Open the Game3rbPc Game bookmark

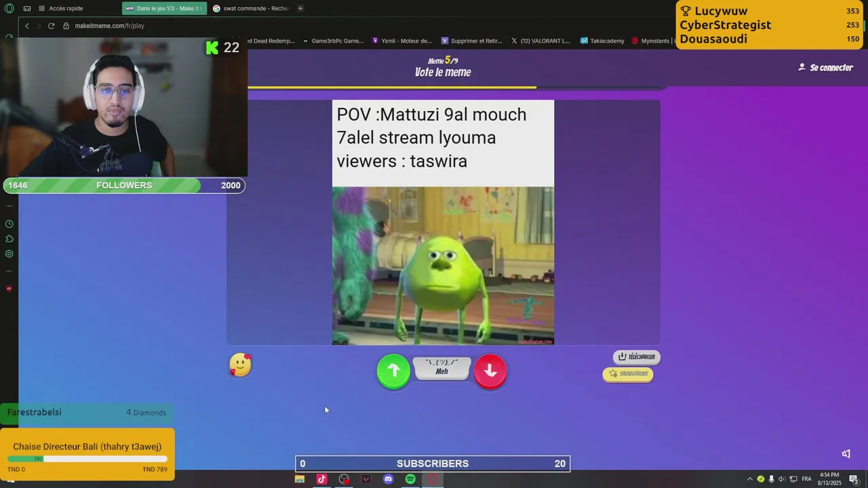(x=332, y=41)
